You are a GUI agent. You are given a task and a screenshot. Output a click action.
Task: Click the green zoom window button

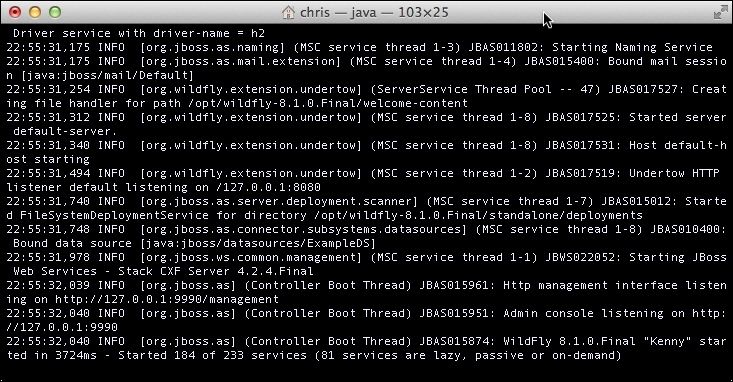[55, 12]
